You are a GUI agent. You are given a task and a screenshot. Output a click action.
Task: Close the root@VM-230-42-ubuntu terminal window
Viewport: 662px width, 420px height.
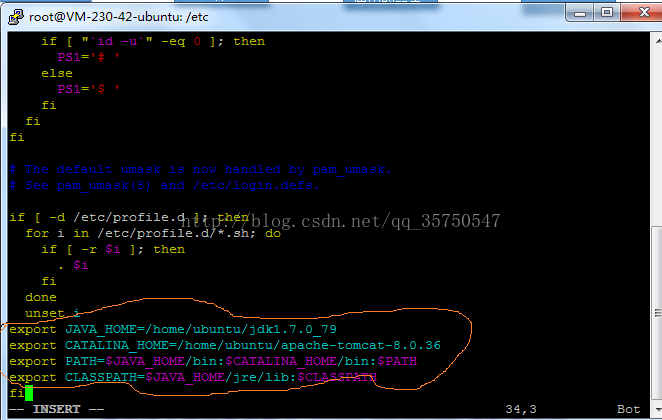(643, 13)
